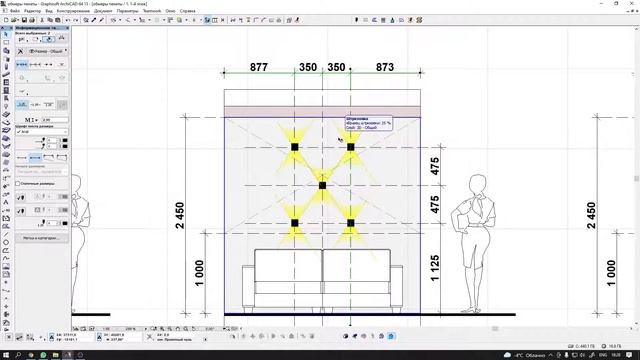The height and width of the screenshot is (360, 640).
Task: Toggle the second cumulative dimension type button
Action: pos(36,64)
